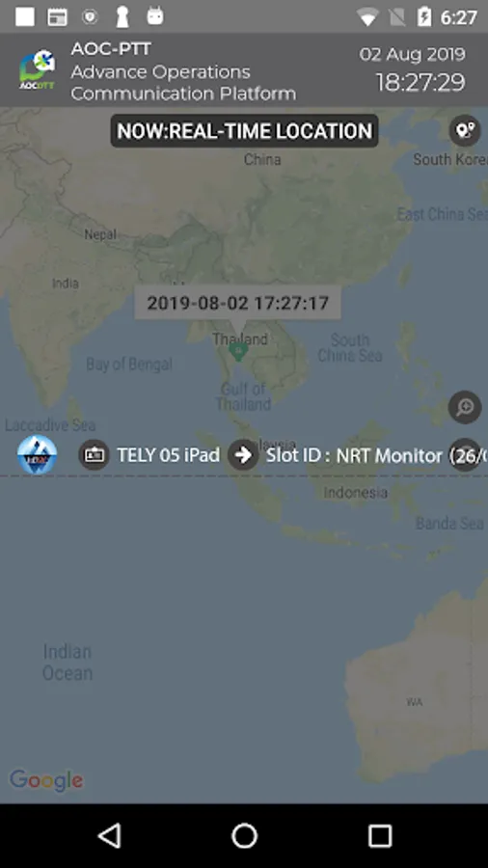Select the TELY 05 iPad label
Viewport: 488px width, 868px height.
click(x=168, y=455)
